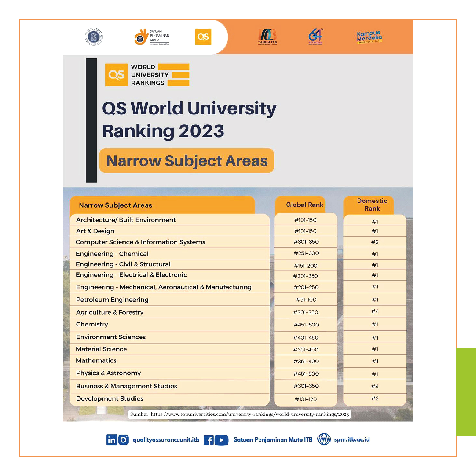Click global rank #201-250 for Electrical & Electronic

(305, 276)
